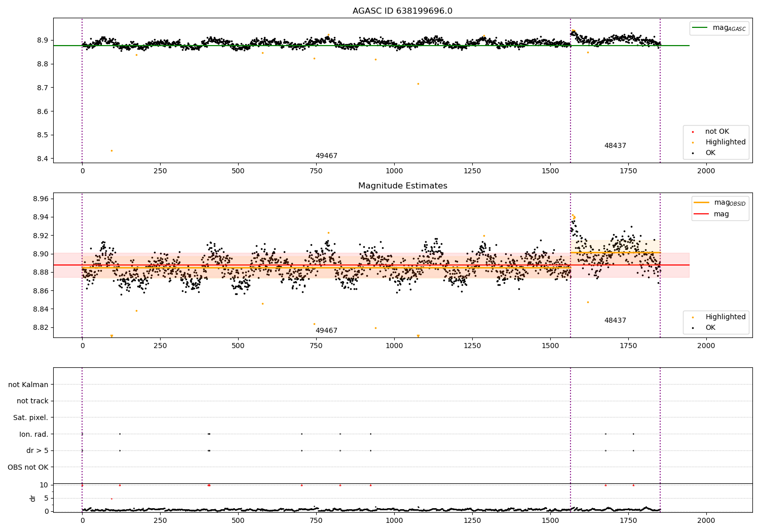Click the '48437' annotation in the Magnitude Estimates plot
The image size is (760, 532).
click(x=615, y=321)
